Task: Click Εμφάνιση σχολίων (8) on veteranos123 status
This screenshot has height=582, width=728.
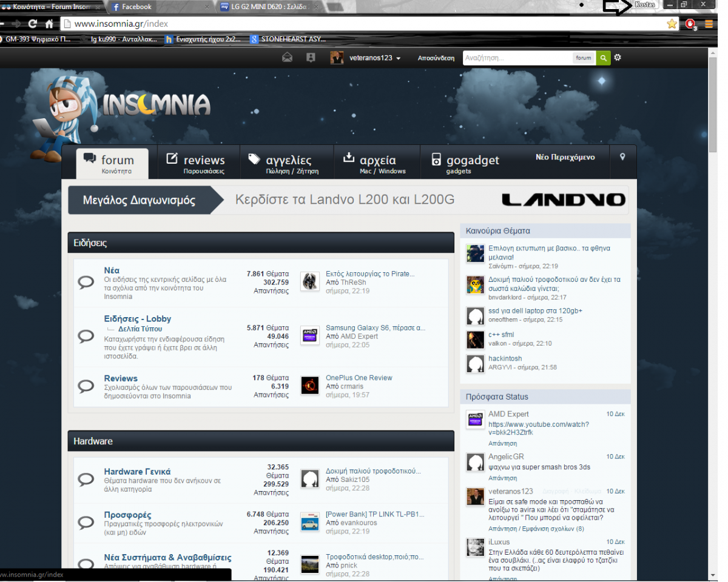Action: (554, 529)
